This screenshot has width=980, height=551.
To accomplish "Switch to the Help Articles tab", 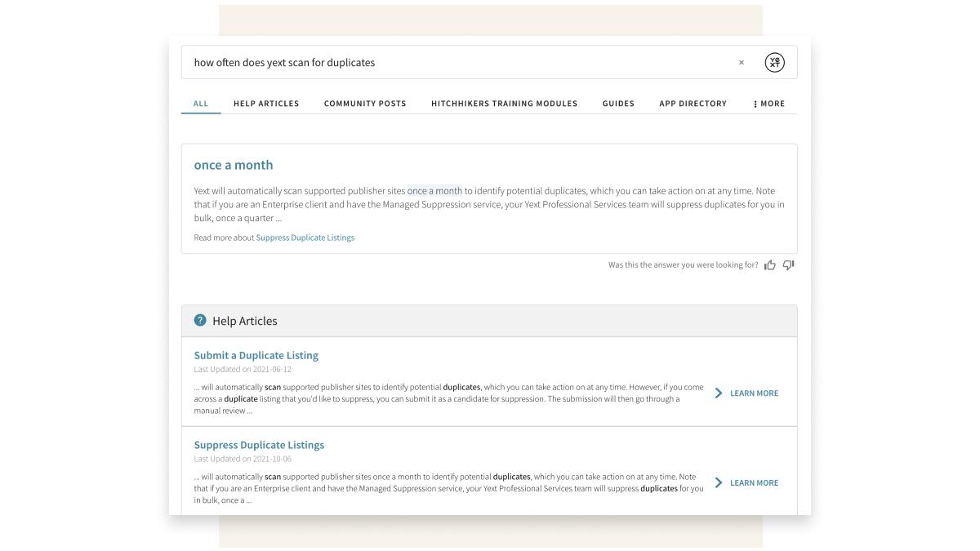I will (266, 104).
